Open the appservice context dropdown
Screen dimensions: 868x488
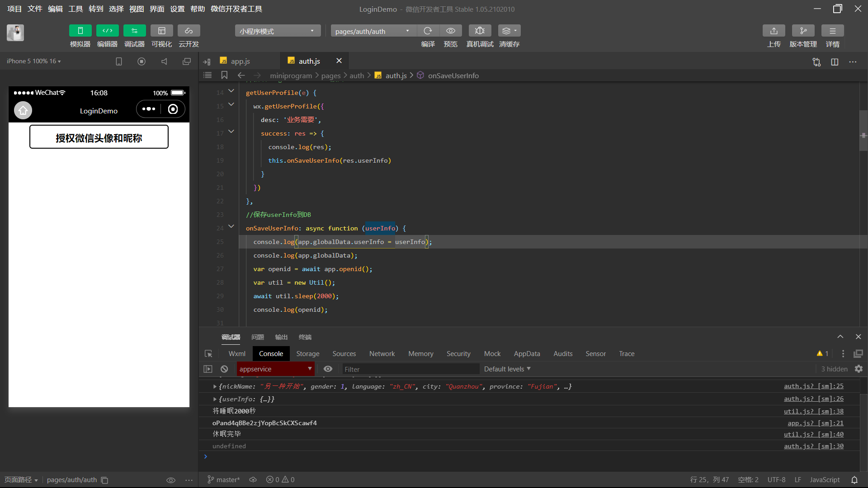(x=275, y=369)
